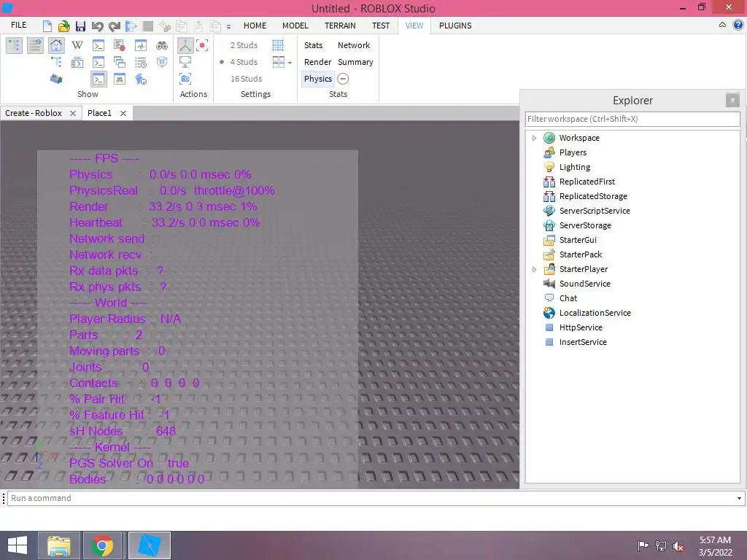Take a screenshot with the camera icon

click(185, 79)
